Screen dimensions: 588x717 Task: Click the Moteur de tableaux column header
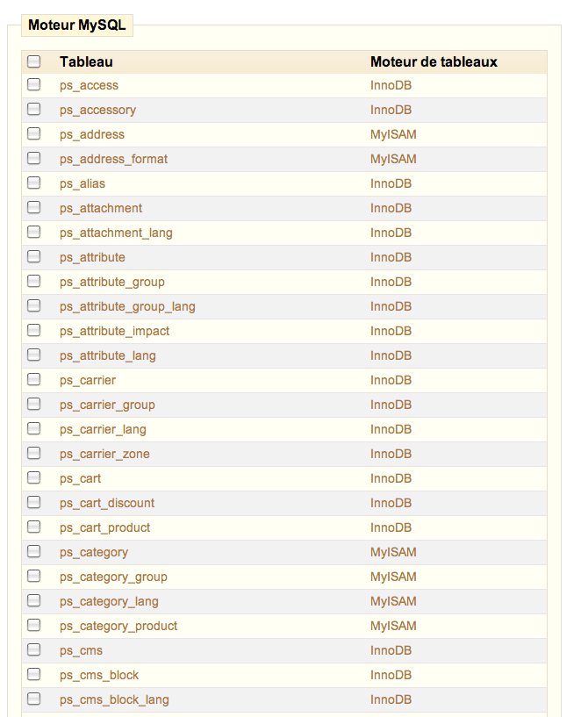pyautogui.click(x=434, y=61)
